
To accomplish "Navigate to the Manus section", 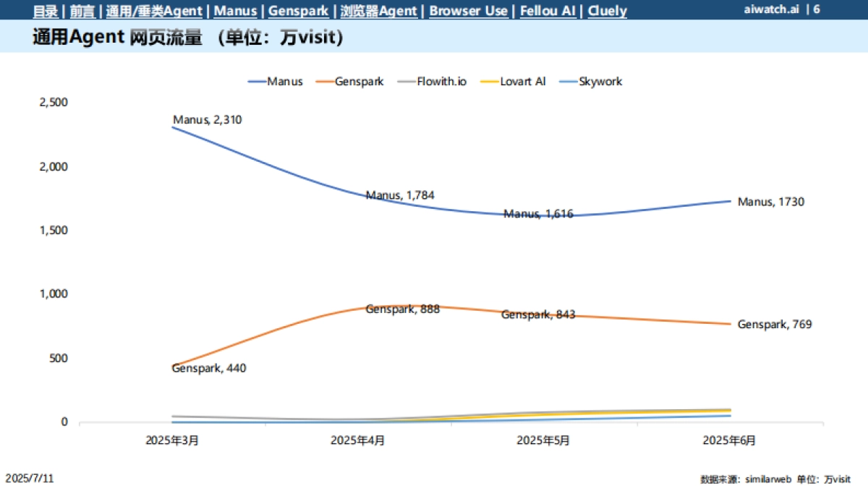I will tap(235, 11).
